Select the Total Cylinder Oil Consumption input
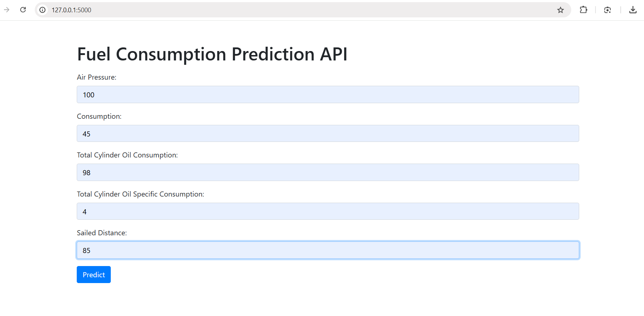This screenshot has height=316, width=644. tap(328, 172)
